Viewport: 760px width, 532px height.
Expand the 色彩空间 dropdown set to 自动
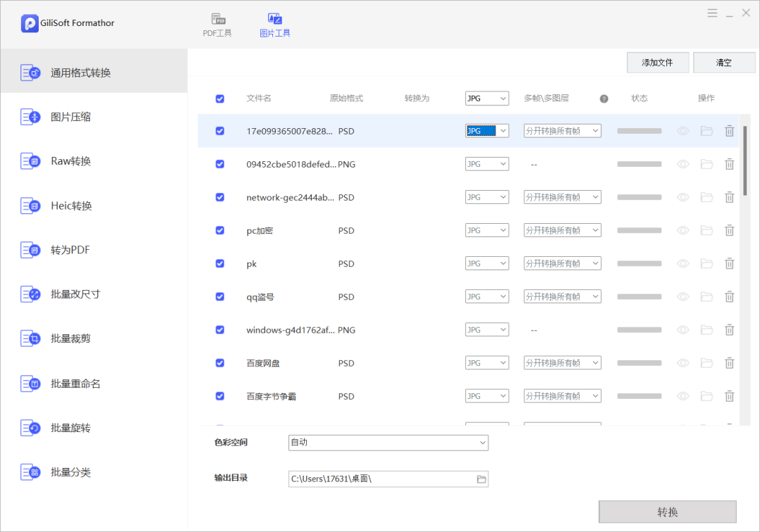pos(388,443)
